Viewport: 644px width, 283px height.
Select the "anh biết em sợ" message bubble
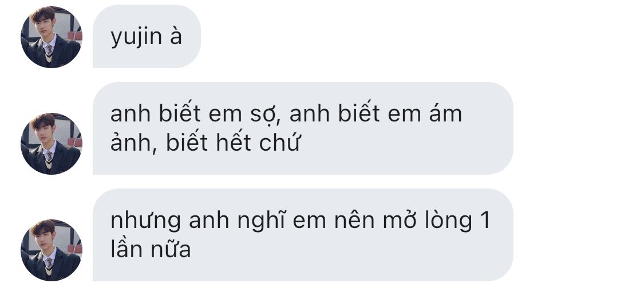[303, 128]
